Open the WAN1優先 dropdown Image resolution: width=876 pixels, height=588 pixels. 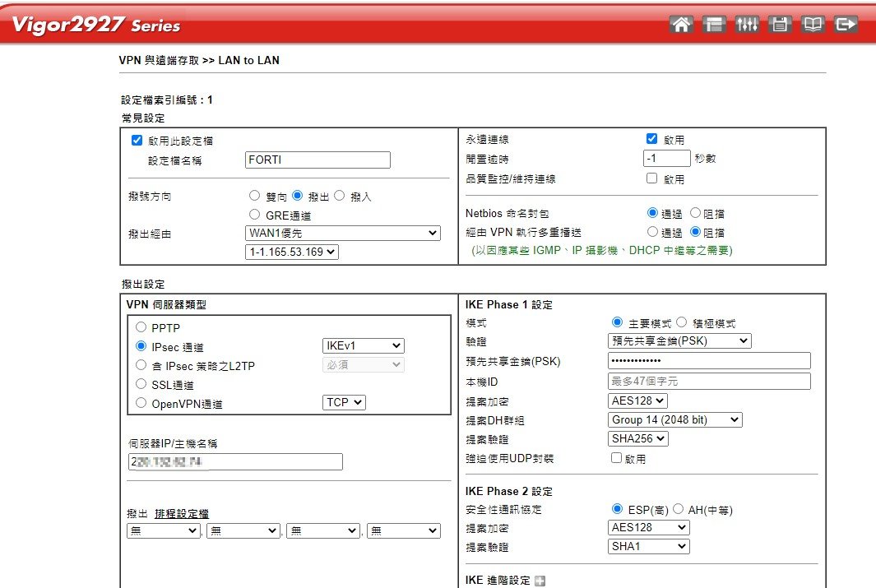[342, 234]
